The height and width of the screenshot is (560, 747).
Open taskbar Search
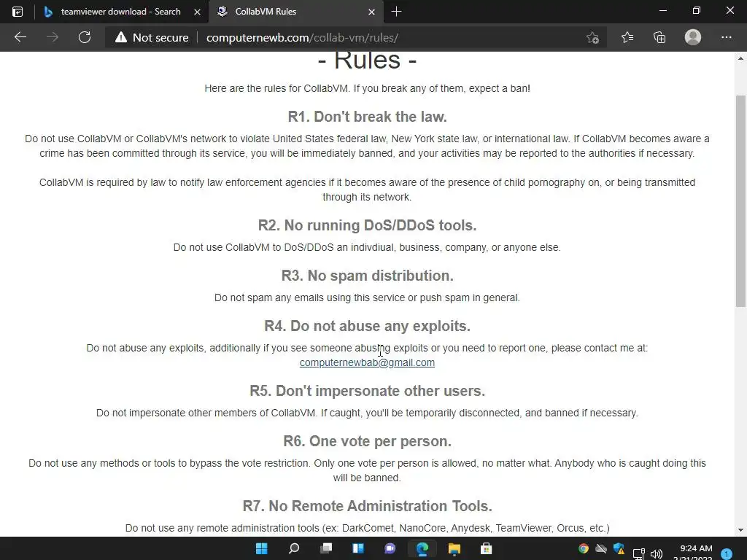(294, 548)
